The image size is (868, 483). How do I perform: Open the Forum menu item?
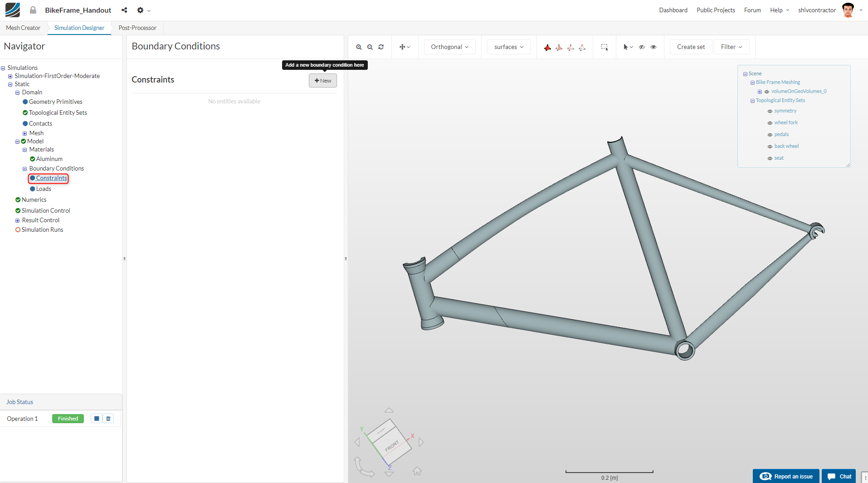click(752, 10)
